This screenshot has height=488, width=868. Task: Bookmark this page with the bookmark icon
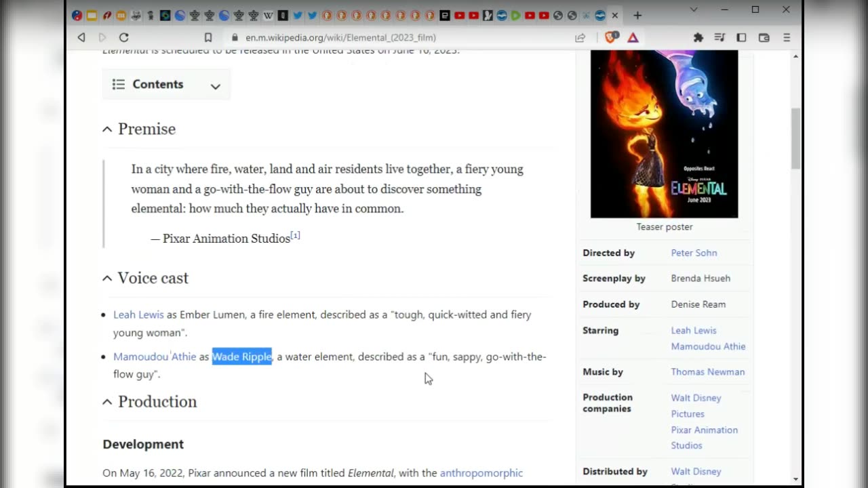[x=208, y=38]
